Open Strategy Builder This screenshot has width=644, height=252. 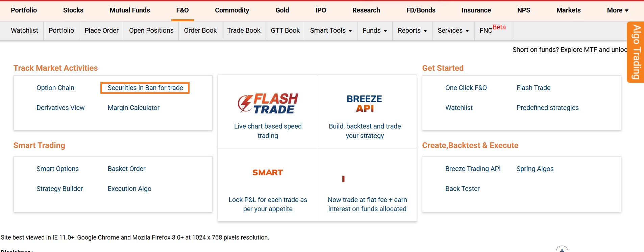coord(59,189)
